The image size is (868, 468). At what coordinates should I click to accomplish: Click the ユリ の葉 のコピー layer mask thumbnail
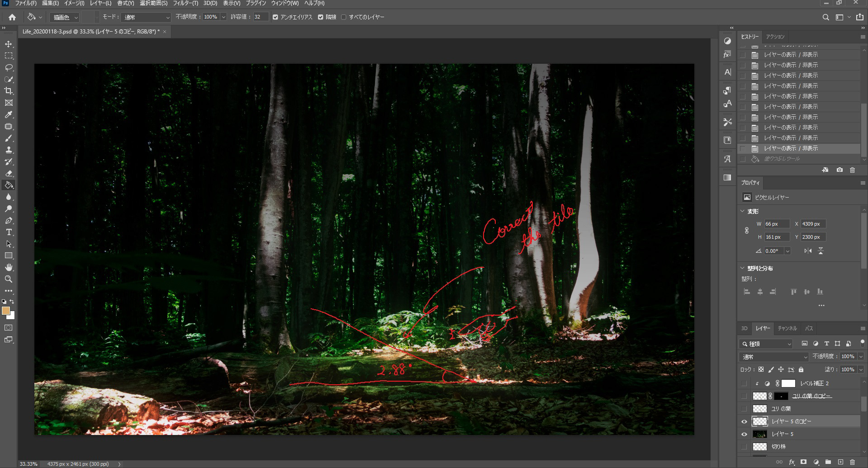tap(781, 396)
